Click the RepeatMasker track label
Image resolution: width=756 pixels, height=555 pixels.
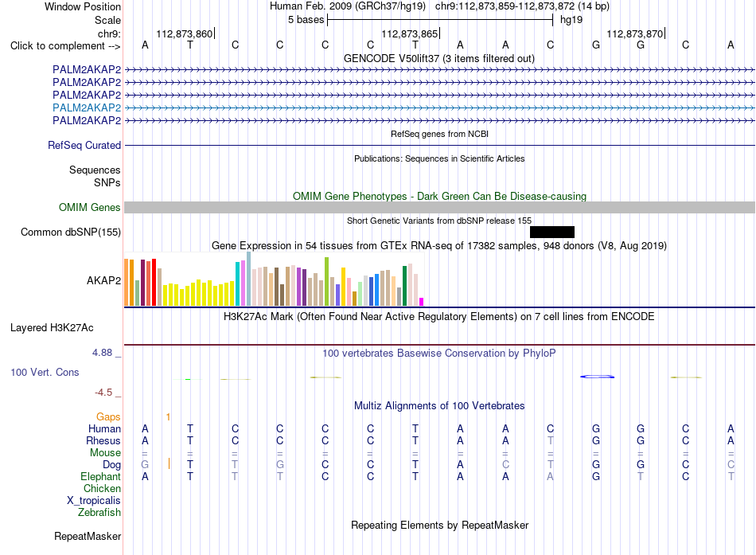[x=88, y=536]
